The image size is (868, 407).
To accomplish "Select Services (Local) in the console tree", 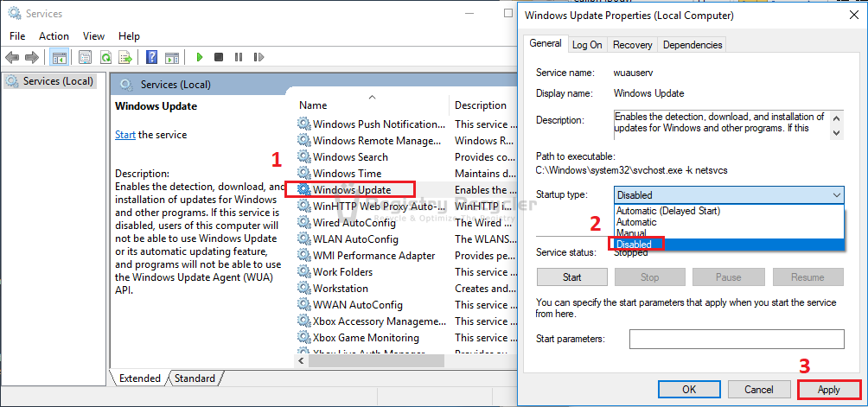I will pos(49,81).
